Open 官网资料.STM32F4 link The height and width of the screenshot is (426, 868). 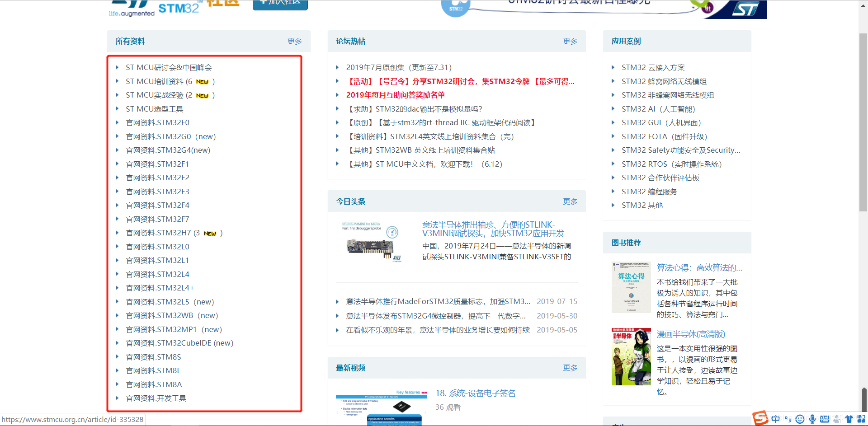point(157,205)
